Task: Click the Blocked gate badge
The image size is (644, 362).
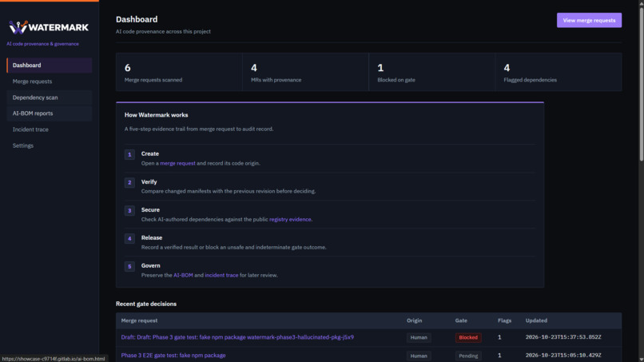Action: point(468,337)
